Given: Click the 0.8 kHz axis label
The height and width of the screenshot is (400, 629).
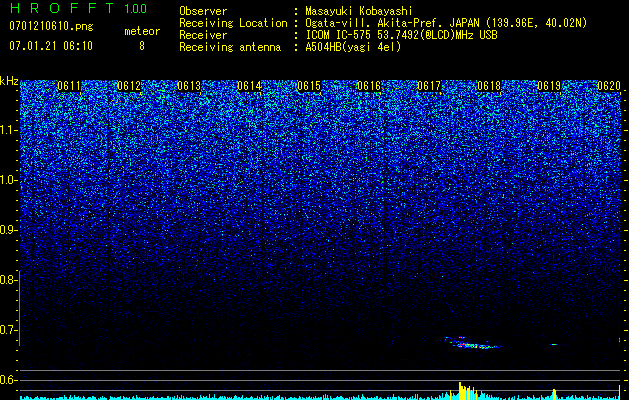Looking at the screenshot, I should tap(8, 280).
